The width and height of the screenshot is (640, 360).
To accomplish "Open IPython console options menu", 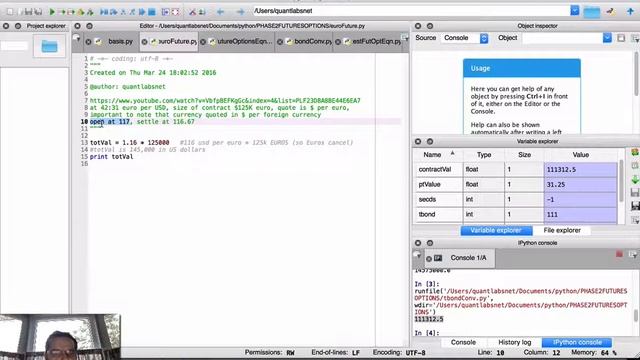I will coord(633,255).
